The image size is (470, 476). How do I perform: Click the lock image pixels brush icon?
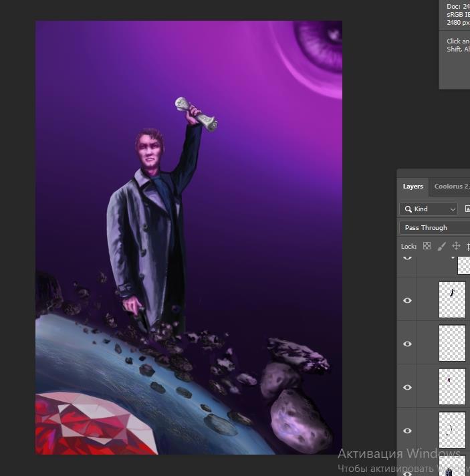[441, 246]
